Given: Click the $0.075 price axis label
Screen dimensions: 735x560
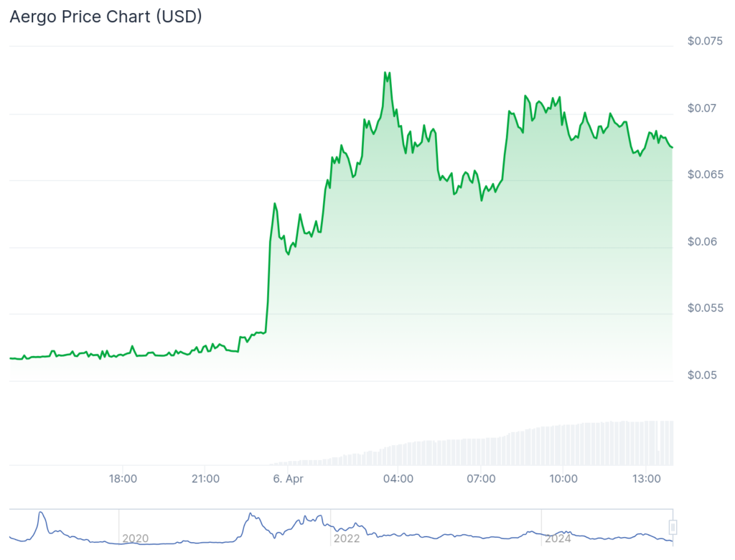Looking at the screenshot, I should pyautogui.click(x=704, y=41).
